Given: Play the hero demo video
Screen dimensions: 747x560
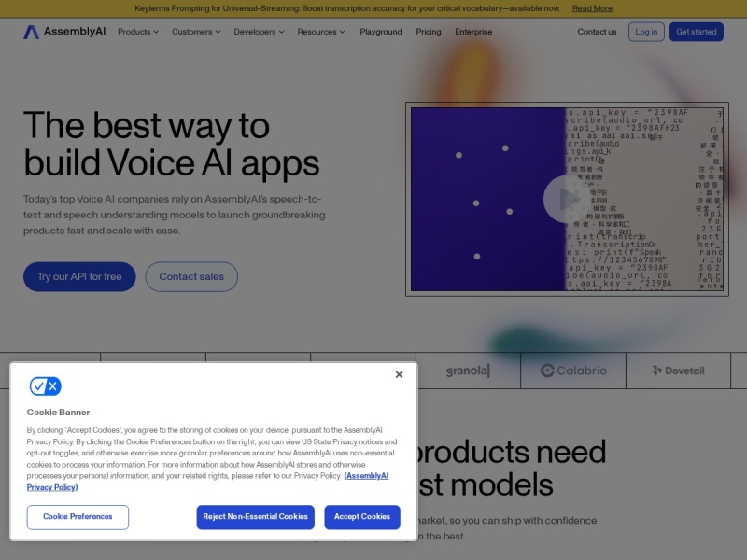Looking at the screenshot, I should click(x=566, y=199).
